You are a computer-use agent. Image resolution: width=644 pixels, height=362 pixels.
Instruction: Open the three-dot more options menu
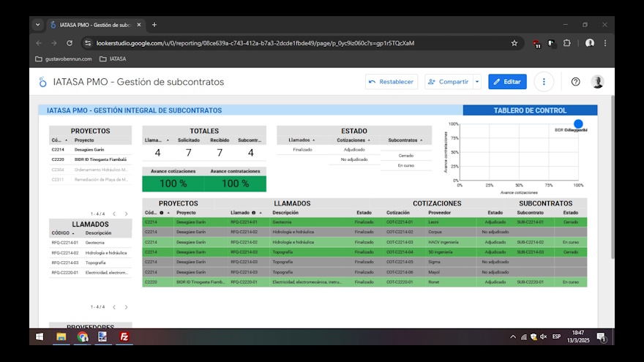click(x=544, y=82)
